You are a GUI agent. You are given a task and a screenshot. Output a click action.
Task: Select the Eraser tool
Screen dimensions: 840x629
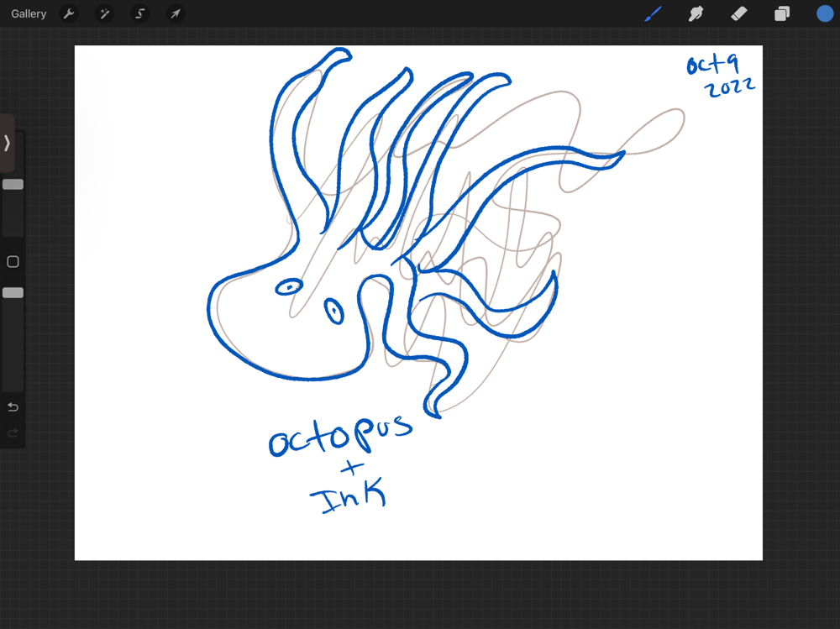click(738, 13)
